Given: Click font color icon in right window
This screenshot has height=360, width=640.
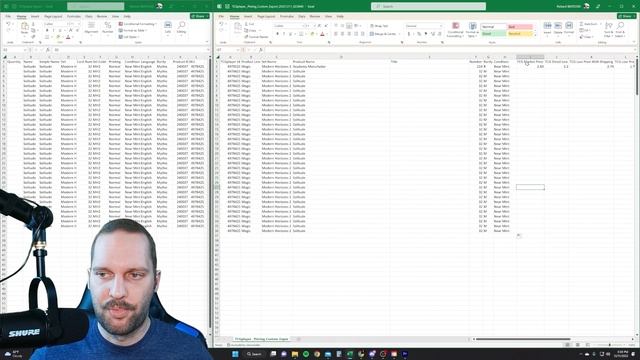Looking at the screenshot, I should tap(322, 34).
